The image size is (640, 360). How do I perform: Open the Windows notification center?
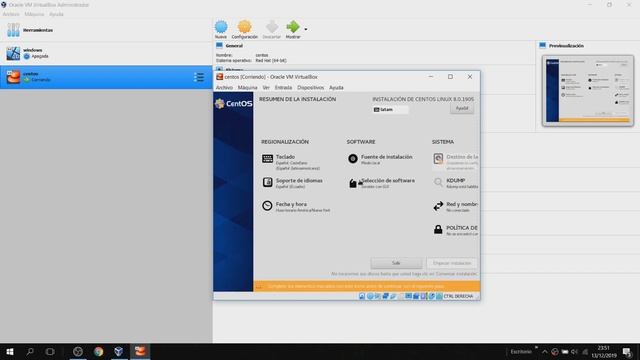627,352
